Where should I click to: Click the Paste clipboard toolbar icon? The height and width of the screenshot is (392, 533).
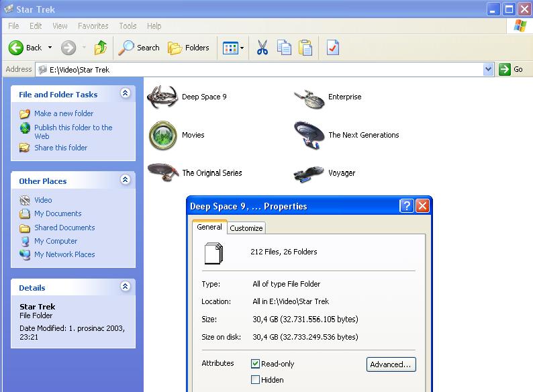305,48
